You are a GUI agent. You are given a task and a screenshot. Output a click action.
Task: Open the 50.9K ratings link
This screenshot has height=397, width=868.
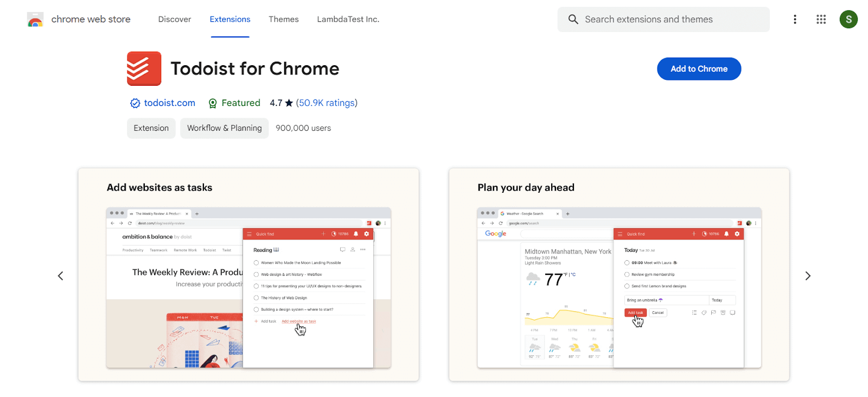coord(327,103)
